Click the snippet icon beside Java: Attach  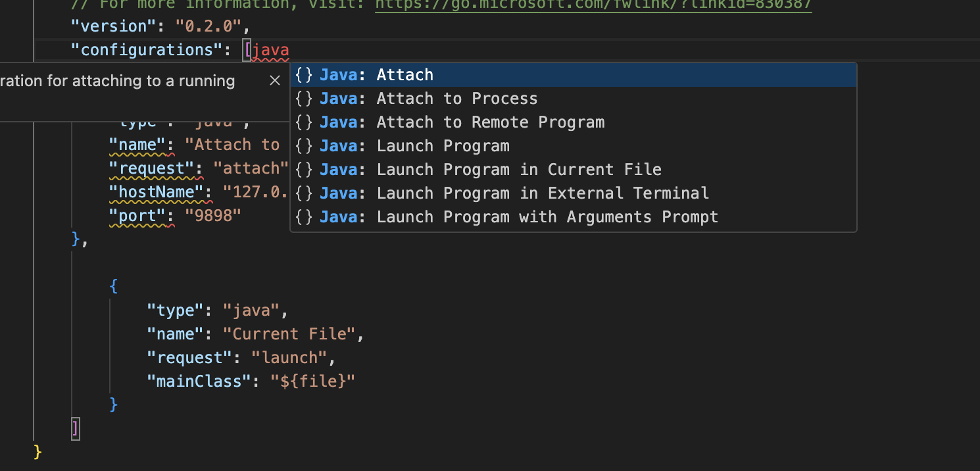point(304,75)
